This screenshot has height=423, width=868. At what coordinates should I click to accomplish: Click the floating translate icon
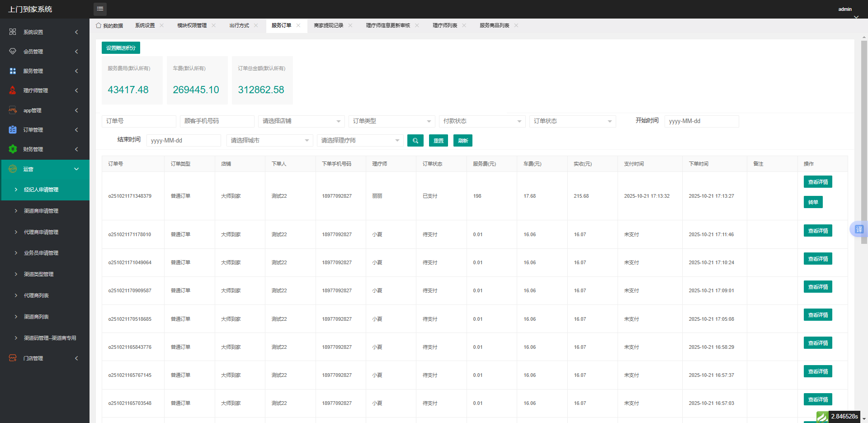click(x=859, y=229)
